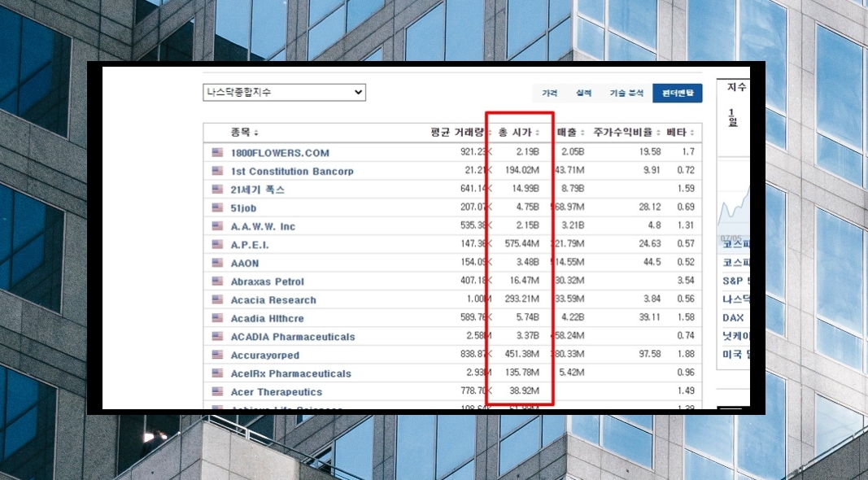Switch to the 기술 분석 tab
This screenshot has height=480, width=868.
[x=626, y=93]
